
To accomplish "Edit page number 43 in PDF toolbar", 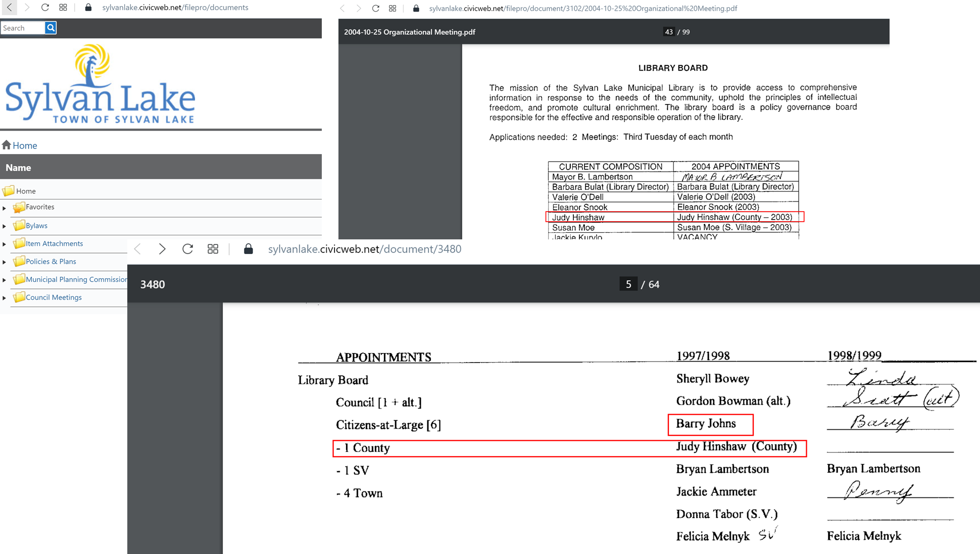I will point(668,32).
